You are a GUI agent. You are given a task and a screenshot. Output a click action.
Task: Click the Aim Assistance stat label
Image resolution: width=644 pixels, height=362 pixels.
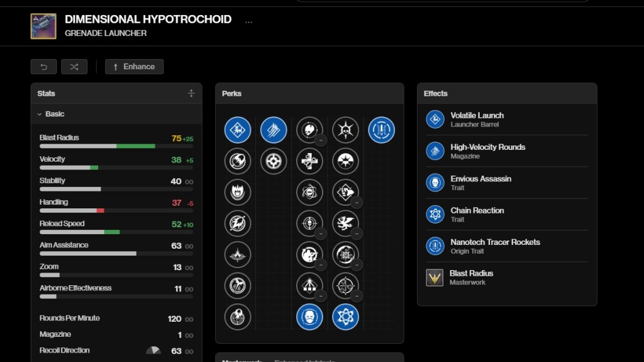[x=64, y=245]
